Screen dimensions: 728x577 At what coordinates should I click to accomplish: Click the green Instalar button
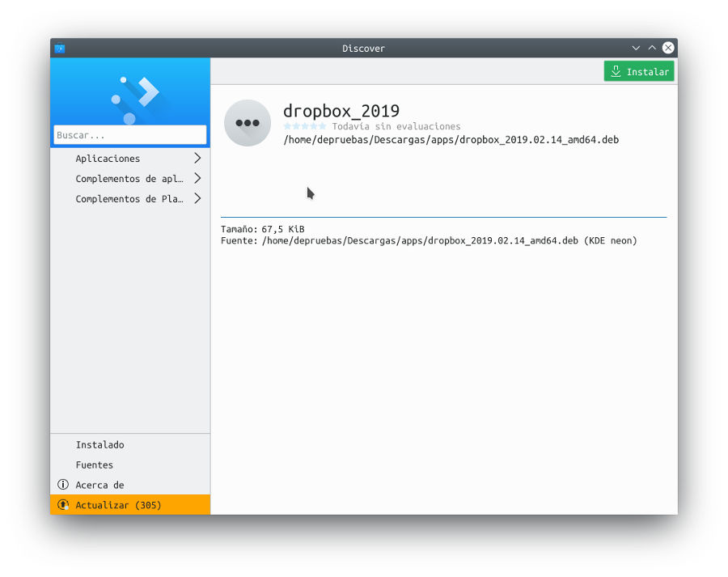(x=638, y=71)
